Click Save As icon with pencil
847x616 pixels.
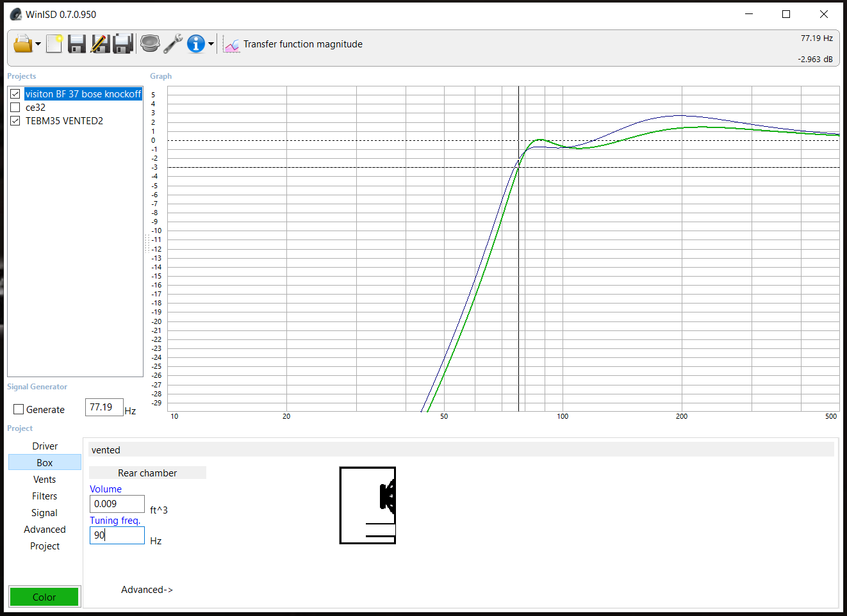coord(100,44)
